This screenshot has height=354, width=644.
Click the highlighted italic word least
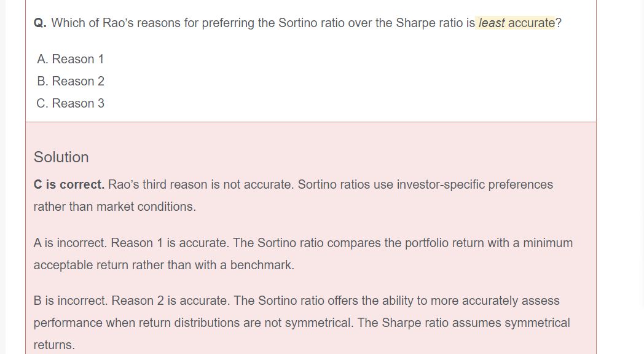tap(492, 23)
